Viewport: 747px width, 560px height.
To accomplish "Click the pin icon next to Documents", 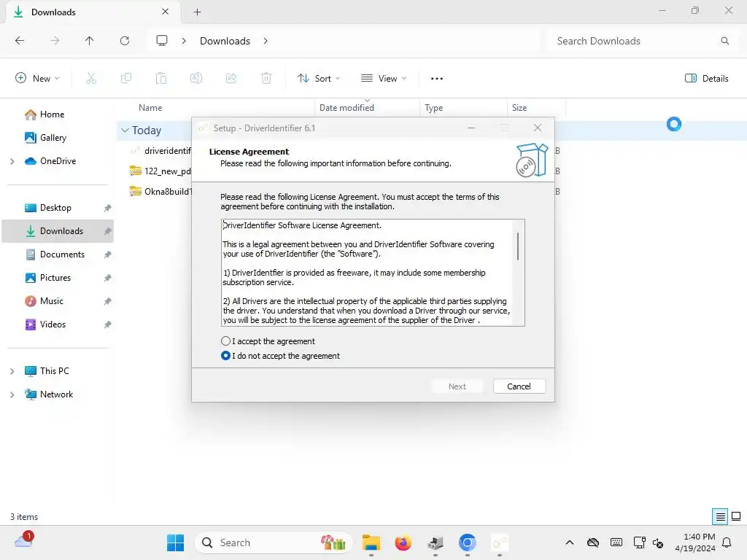I will coord(107,254).
